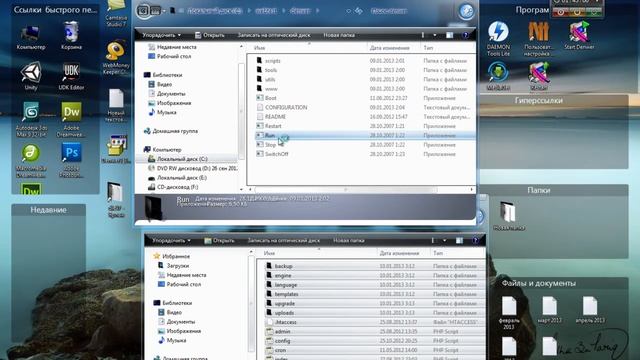Viewport: 640px width, 360px height.
Task: Launch Adobe Dreamweaver shortcut in quick links
Action: tap(71, 119)
